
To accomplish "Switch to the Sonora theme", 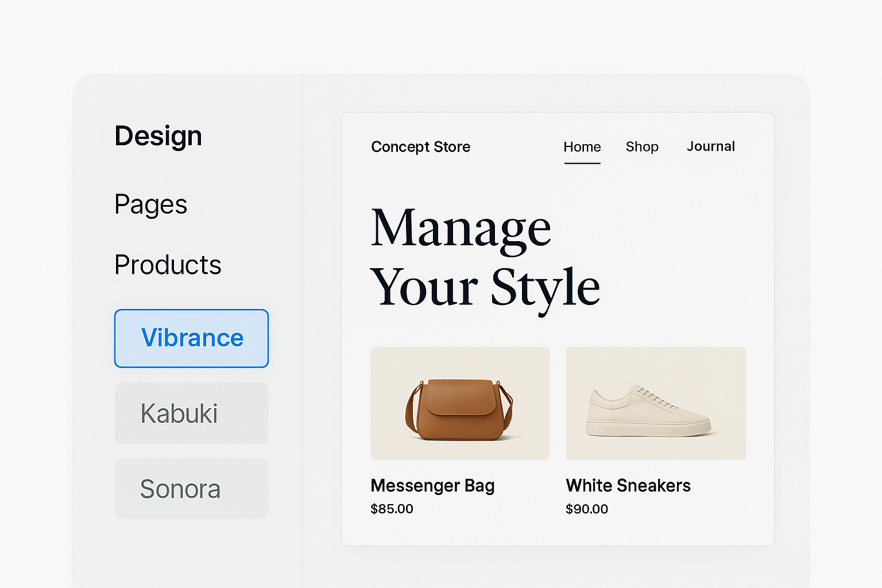I will 191,489.
